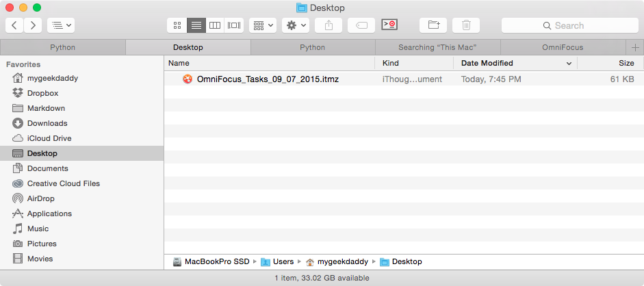Click the iThoughts file icon
Image resolution: width=644 pixels, height=286 pixels.
[x=188, y=79]
